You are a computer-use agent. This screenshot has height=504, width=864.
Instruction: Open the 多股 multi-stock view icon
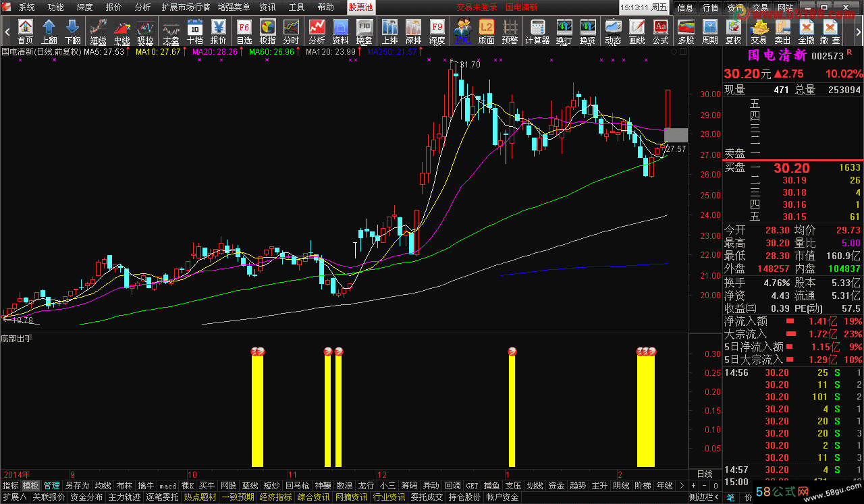(686, 31)
